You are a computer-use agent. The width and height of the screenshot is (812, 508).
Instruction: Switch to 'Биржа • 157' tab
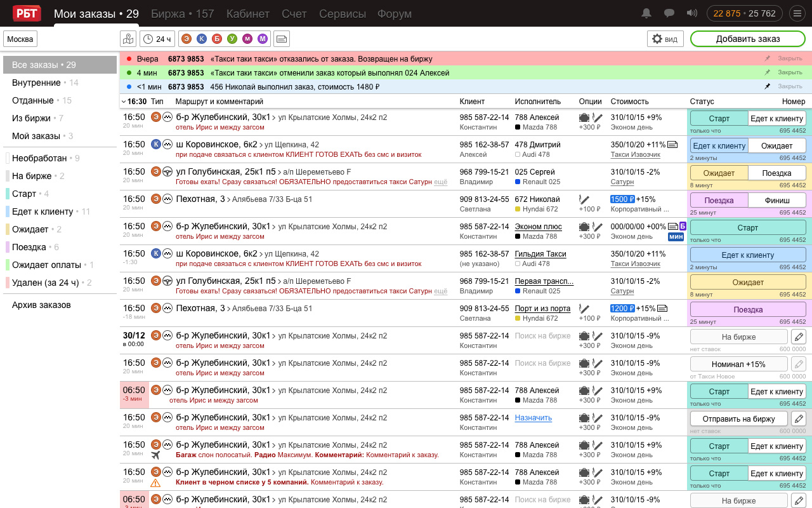coord(183,14)
